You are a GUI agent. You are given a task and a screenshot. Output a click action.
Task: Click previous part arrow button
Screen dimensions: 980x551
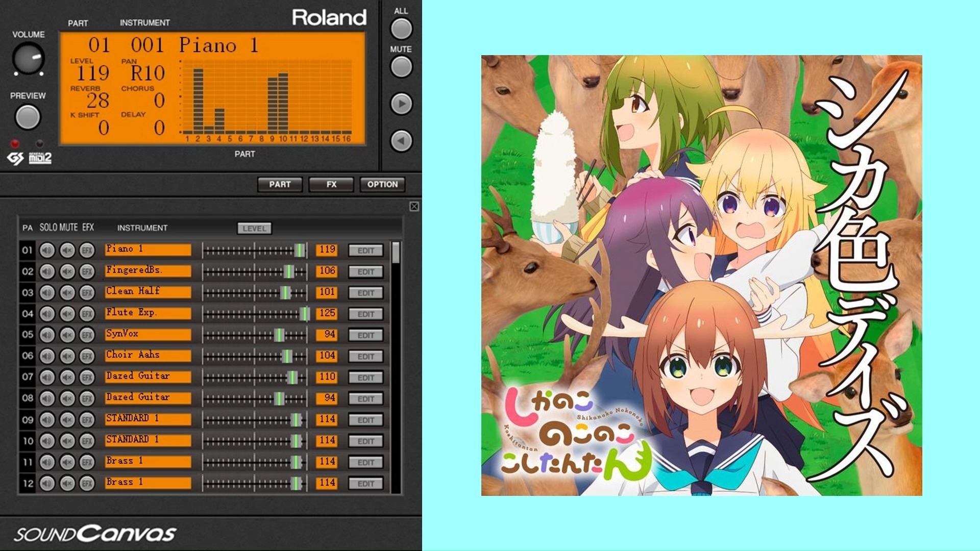point(401,141)
